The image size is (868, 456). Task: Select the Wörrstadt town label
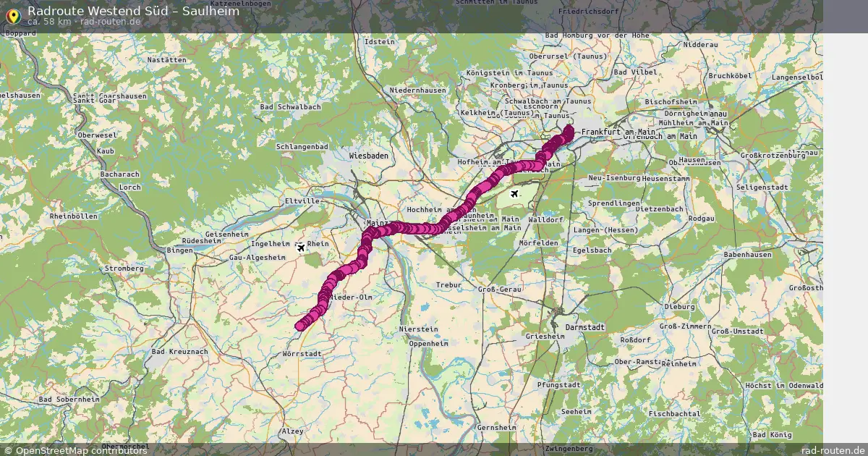pos(302,354)
